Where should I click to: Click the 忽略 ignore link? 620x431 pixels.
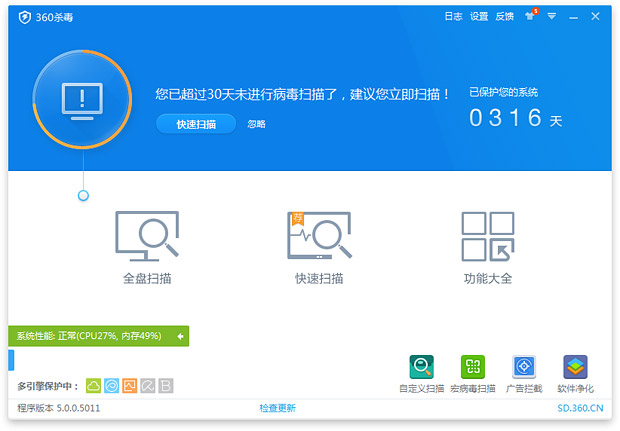[256, 124]
